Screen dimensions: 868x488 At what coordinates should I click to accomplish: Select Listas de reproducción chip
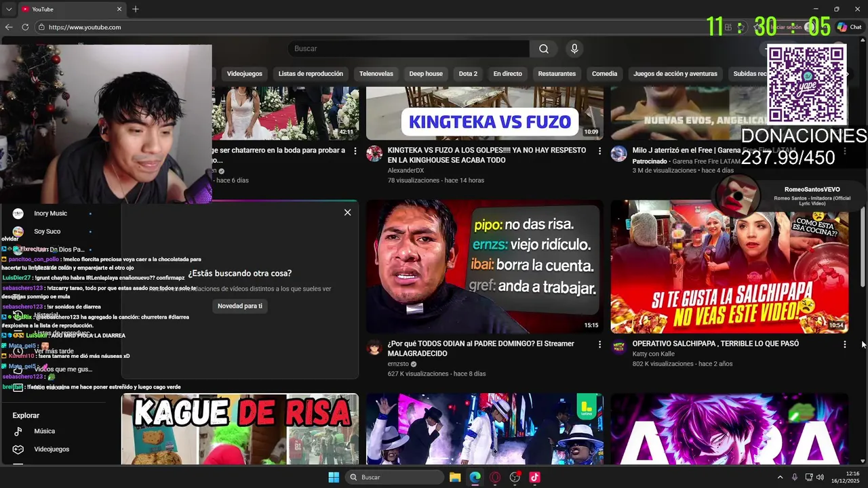pyautogui.click(x=311, y=74)
